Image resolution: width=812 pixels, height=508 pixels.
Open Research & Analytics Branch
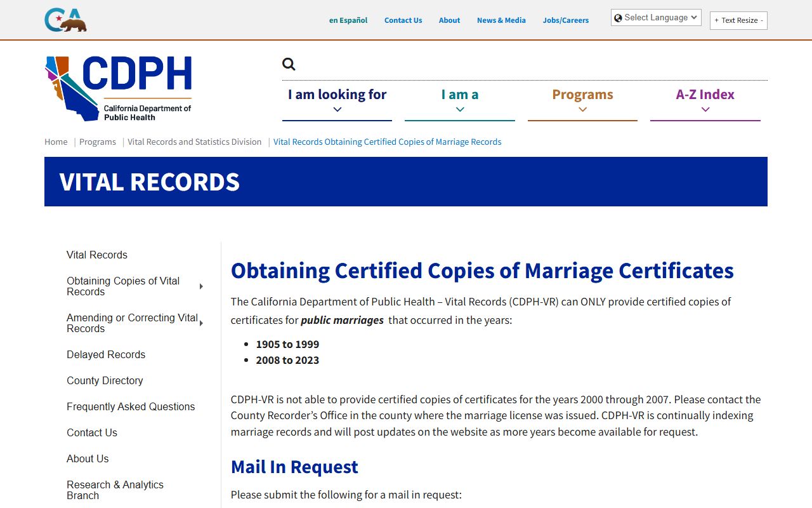tap(115, 490)
